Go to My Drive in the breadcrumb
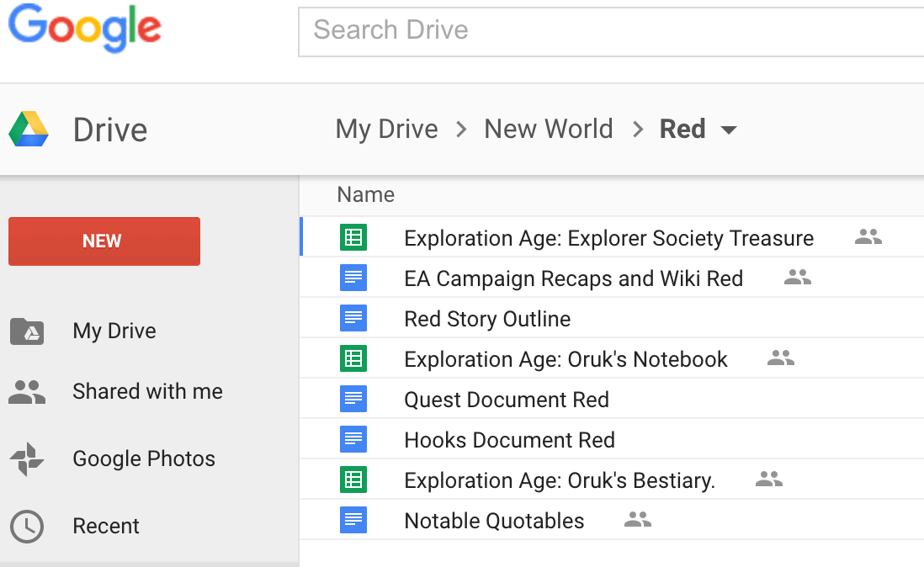Viewport: 924px width, 567px height. [386, 130]
